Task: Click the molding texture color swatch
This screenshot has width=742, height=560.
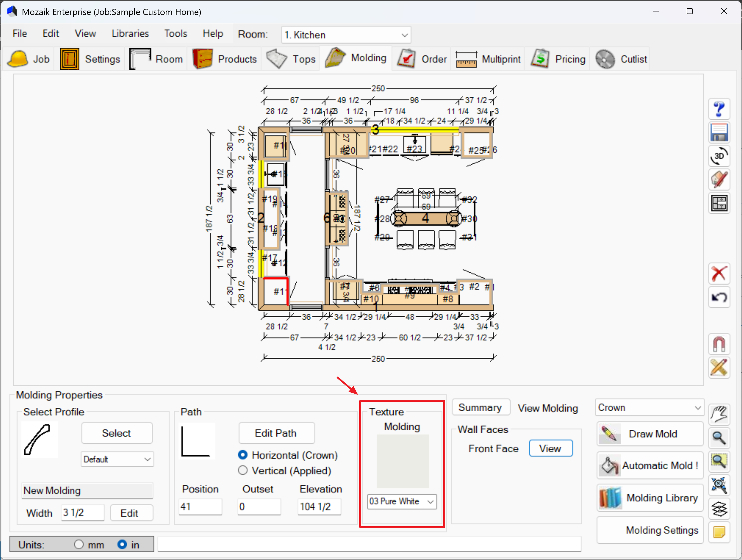Action: pos(402,461)
